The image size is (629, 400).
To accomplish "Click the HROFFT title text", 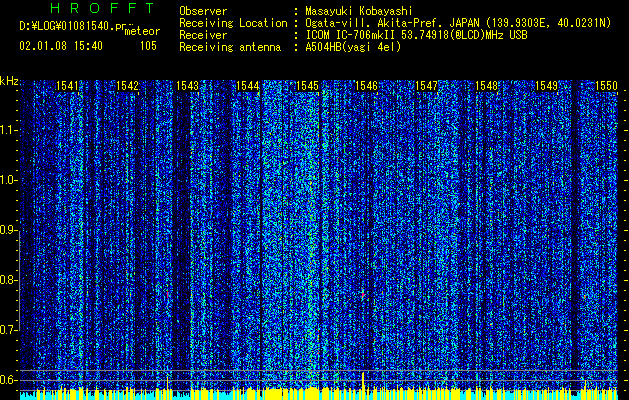I will tap(103, 8).
